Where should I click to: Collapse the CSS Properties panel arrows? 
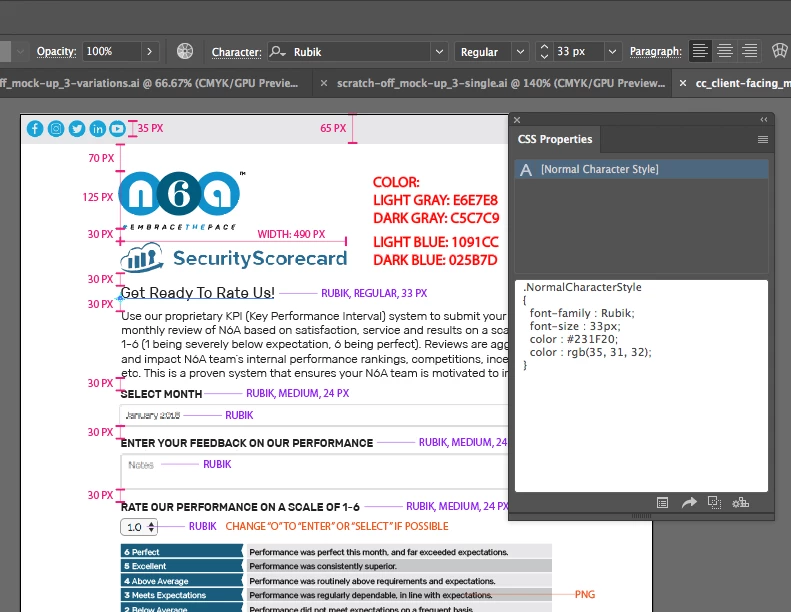click(x=764, y=120)
